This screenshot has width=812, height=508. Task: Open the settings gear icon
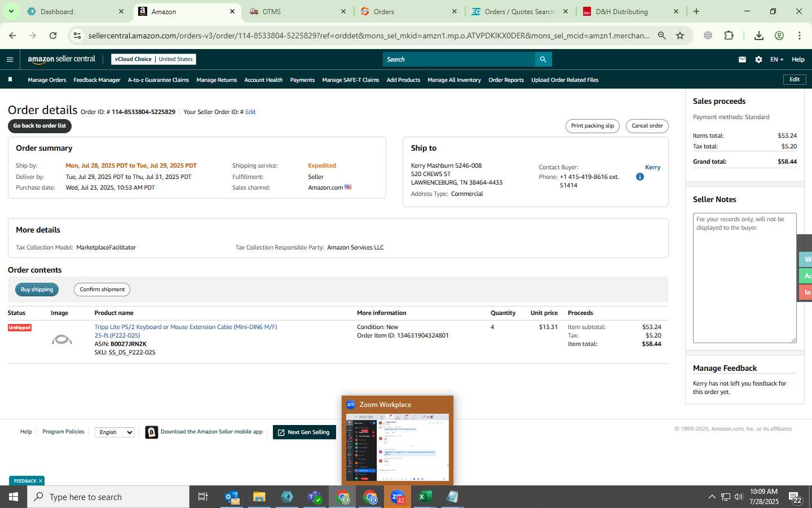pyautogui.click(x=758, y=59)
